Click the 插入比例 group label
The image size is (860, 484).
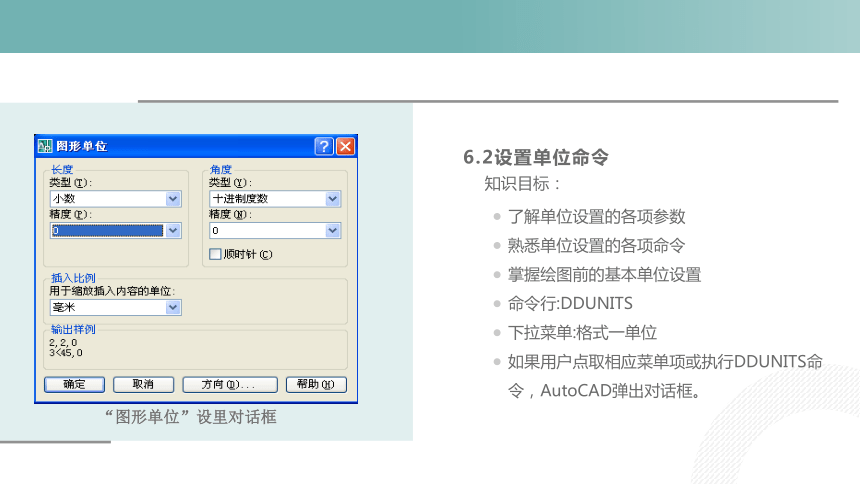[x=73, y=278]
